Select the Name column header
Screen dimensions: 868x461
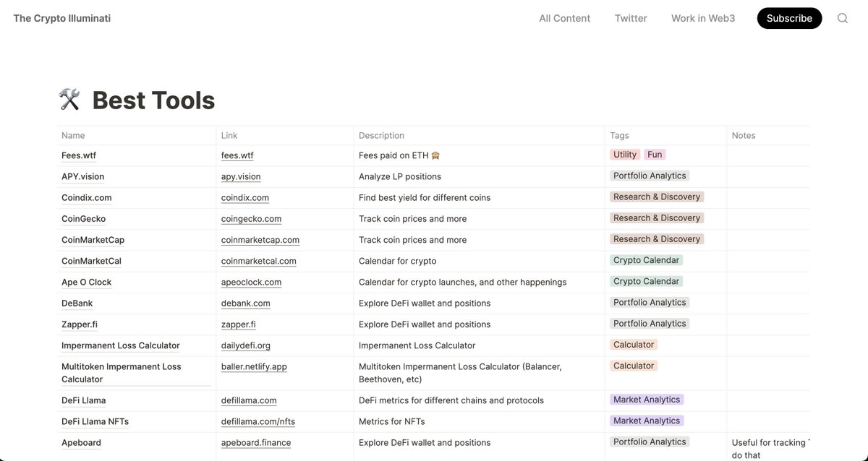pyautogui.click(x=73, y=135)
